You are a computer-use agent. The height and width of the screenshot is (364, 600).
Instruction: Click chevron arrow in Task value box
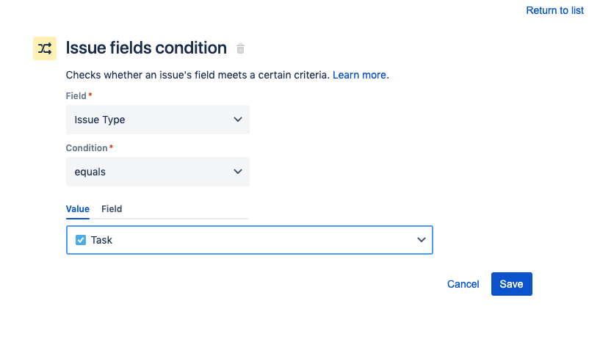click(422, 240)
